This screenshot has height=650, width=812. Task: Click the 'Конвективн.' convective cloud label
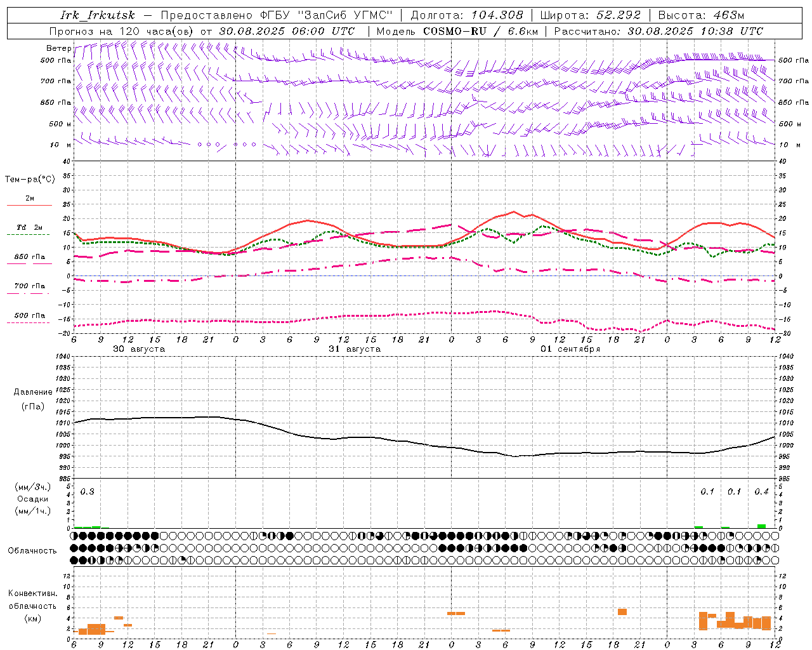tap(32, 594)
